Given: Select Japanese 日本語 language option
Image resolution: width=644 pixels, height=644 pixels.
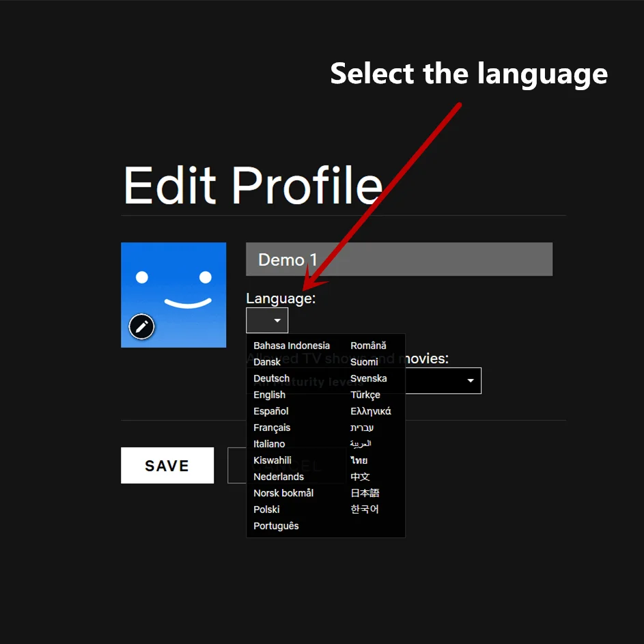Looking at the screenshot, I should (365, 493).
